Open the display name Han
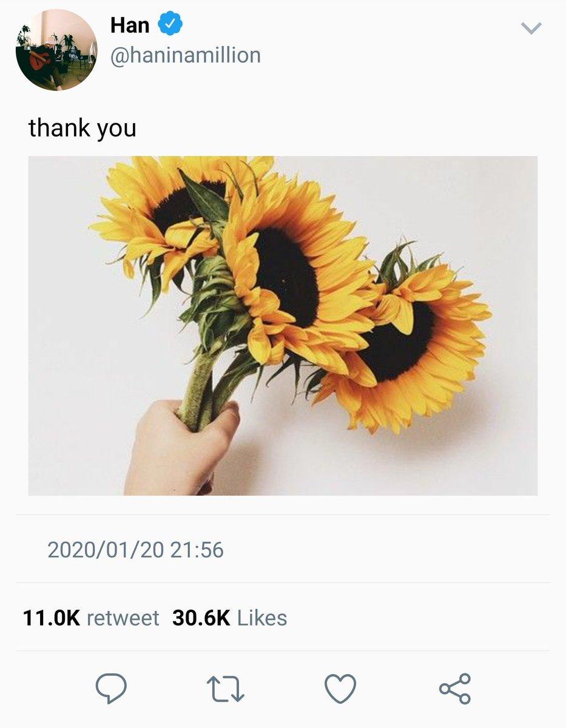Viewport: 566px width, 728px height. [130, 25]
